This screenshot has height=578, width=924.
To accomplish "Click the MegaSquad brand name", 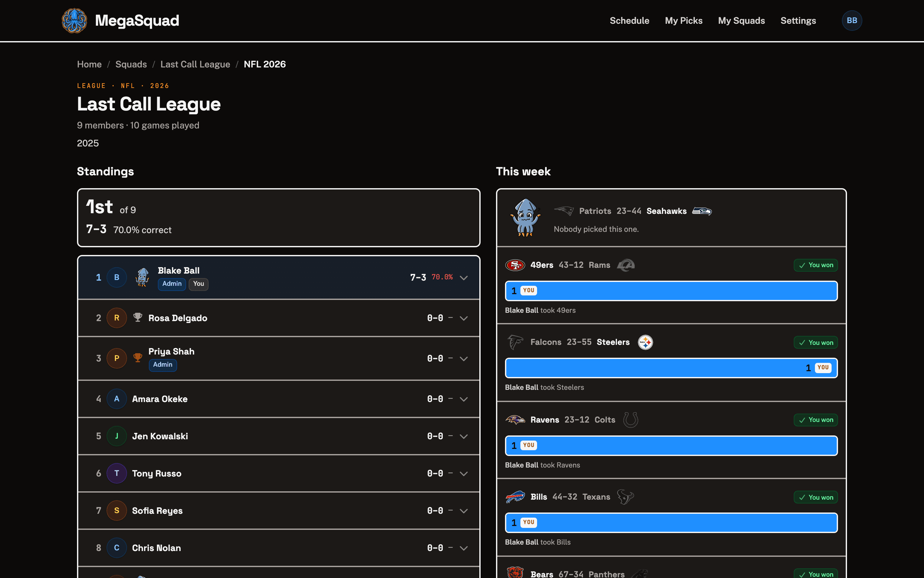I will click(x=137, y=21).
